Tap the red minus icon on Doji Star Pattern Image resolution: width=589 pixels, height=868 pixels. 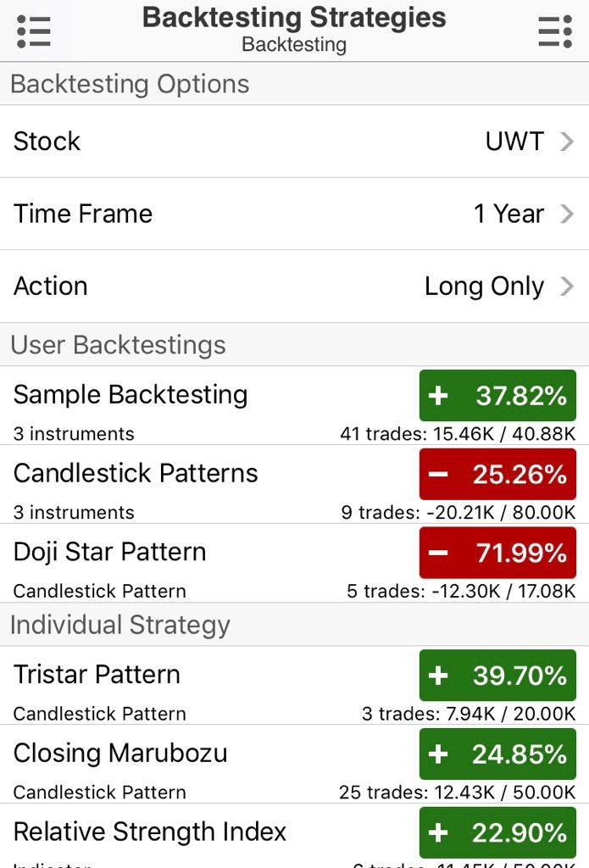(438, 553)
